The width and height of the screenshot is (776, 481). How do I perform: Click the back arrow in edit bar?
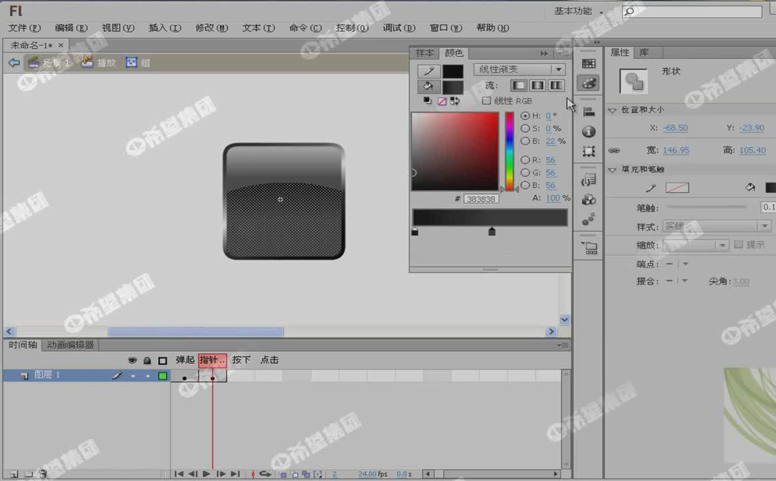(14, 62)
